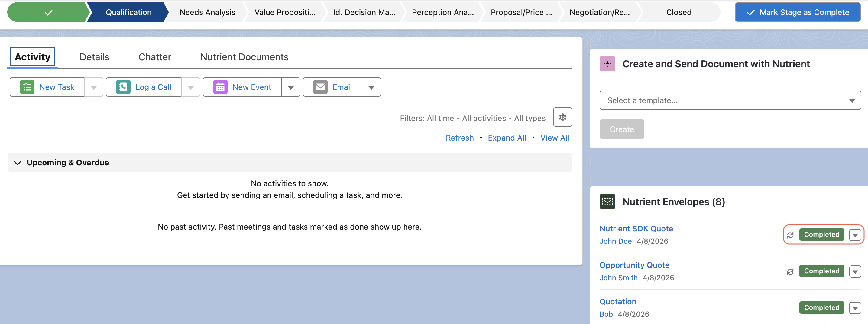This screenshot has height=324, width=868.
Task: Open actions dropdown for Nutrient SDK Quote
Action: point(855,235)
